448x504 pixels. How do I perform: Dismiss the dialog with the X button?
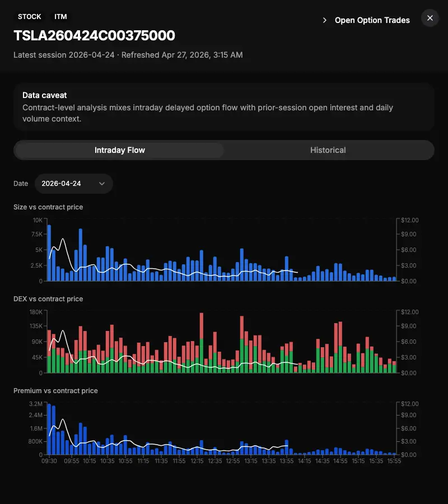click(x=430, y=18)
